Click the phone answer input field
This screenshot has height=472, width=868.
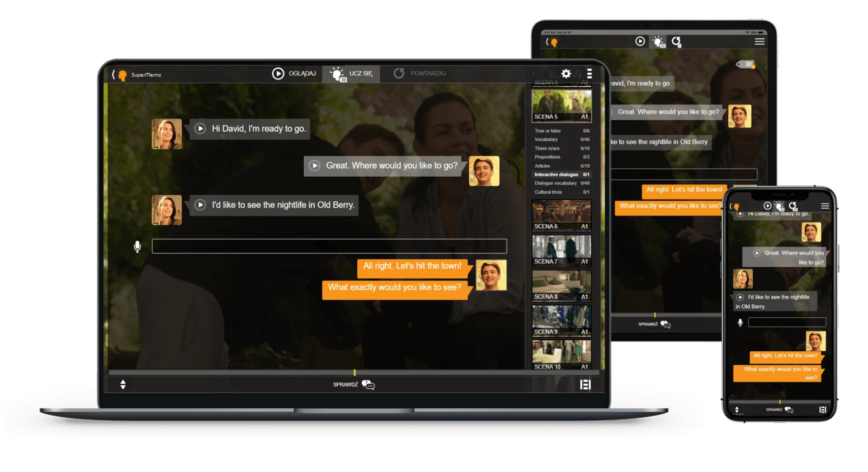(x=787, y=322)
